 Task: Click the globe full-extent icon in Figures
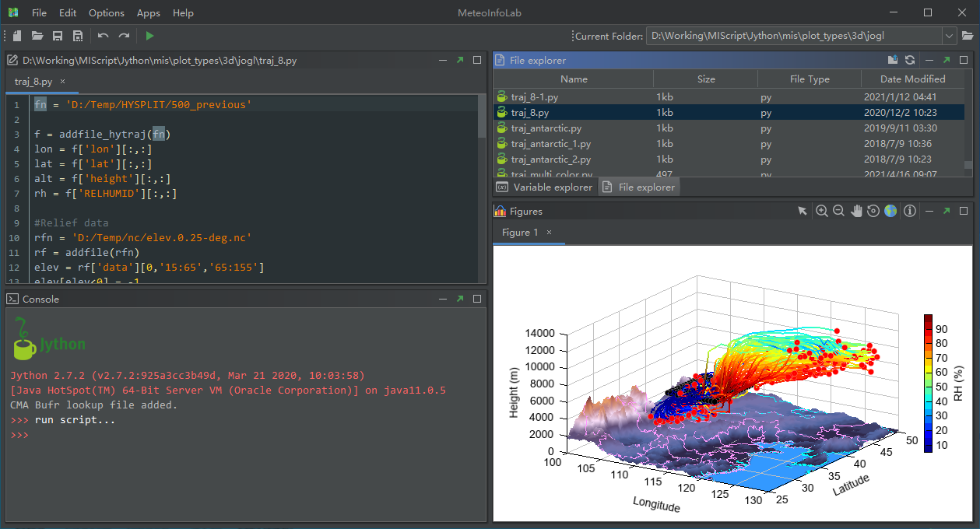click(890, 212)
